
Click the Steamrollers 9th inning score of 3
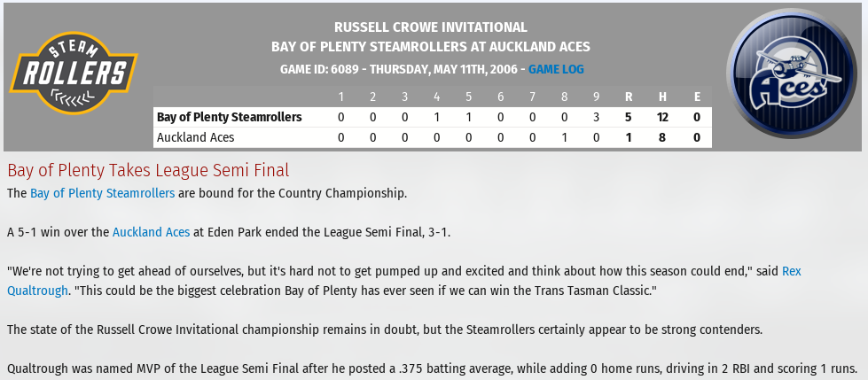coord(596,117)
